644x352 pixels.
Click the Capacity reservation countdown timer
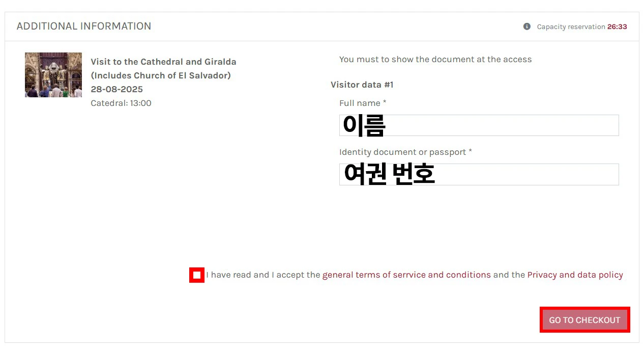[617, 26]
